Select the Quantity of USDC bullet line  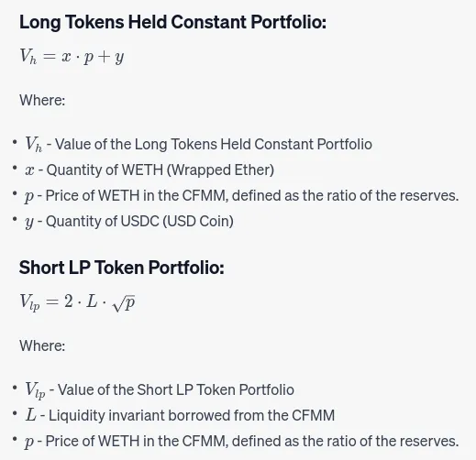pos(129,222)
